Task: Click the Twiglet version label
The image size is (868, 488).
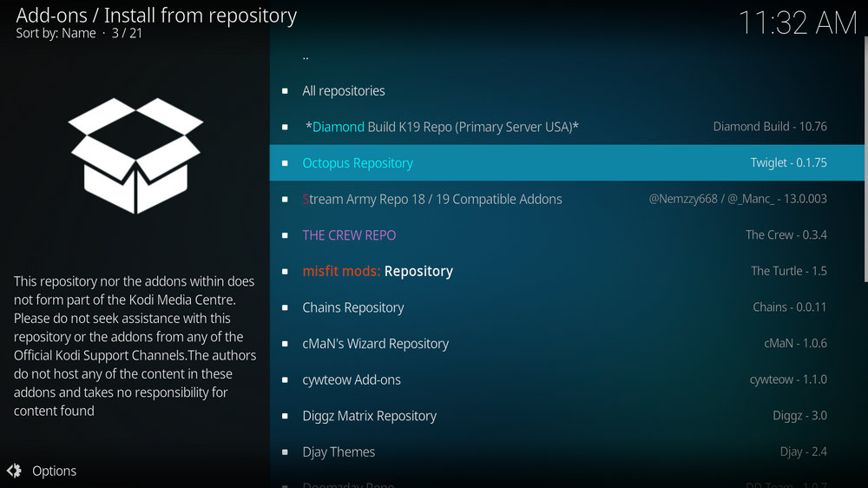Action: [x=788, y=163]
